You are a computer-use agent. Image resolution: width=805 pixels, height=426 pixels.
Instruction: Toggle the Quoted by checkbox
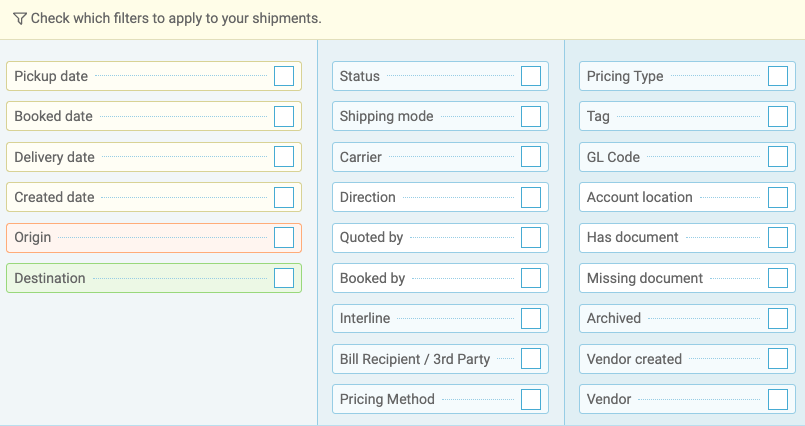coord(531,238)
